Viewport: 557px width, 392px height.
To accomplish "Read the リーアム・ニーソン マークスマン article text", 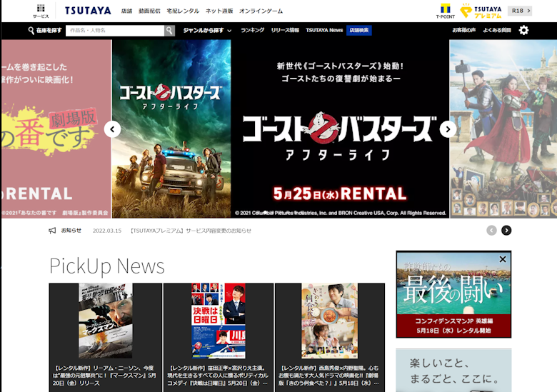I will pyautogui.click(x=104, y=376).
